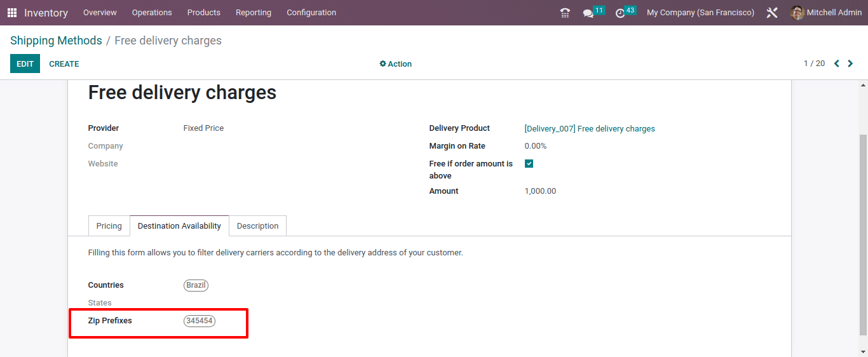This screenshot has width=868, height=357.
Task: Click the Brazil country tag
Action: point(196,285)
